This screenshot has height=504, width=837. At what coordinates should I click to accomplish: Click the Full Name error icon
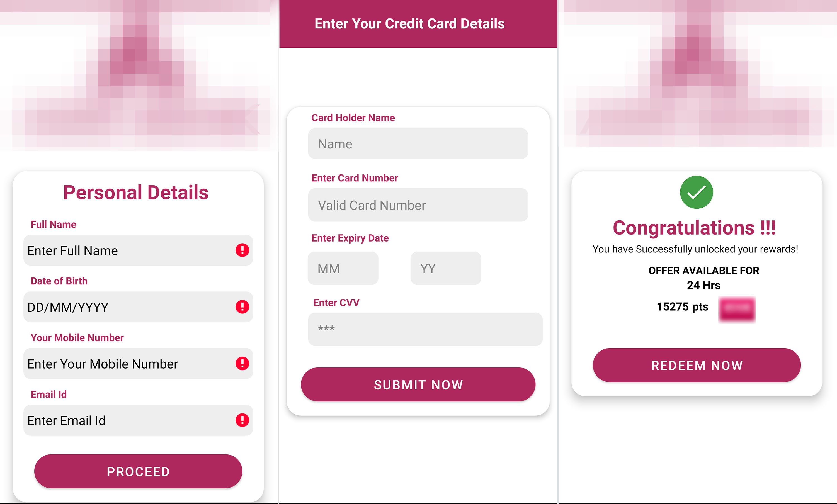[242, 250]
